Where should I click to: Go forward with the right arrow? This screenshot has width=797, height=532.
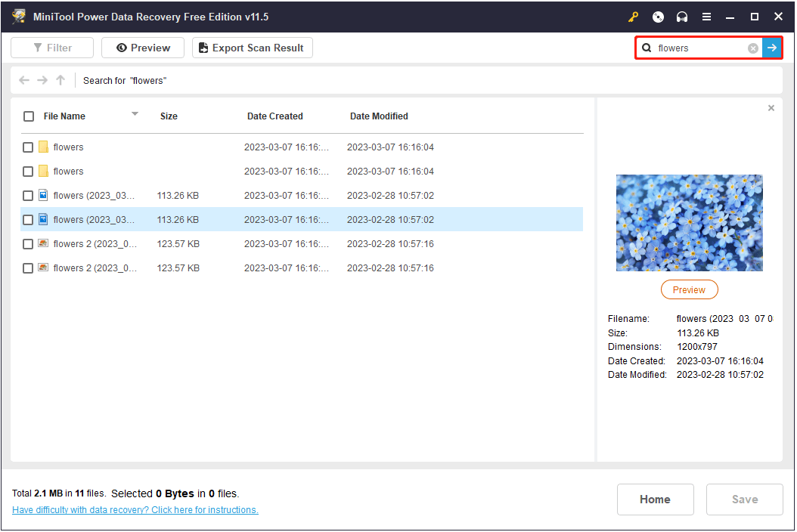(42, 80)
